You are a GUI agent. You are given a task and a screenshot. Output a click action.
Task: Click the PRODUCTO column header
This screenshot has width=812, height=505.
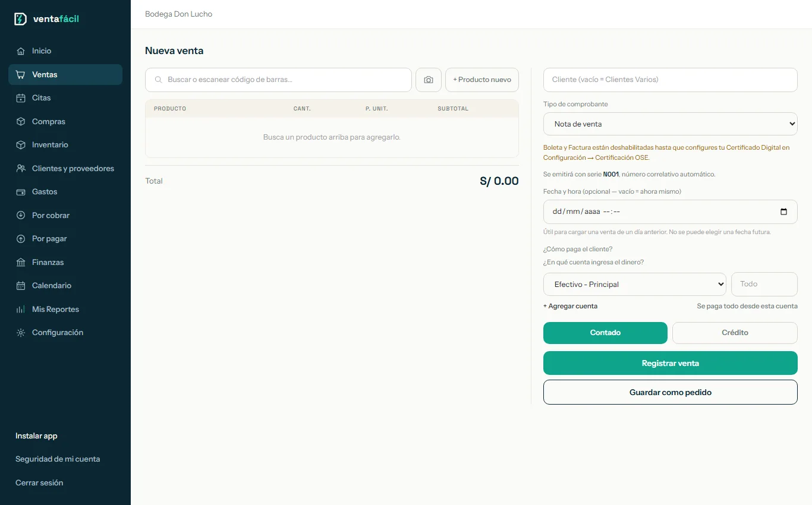(170, 109)
